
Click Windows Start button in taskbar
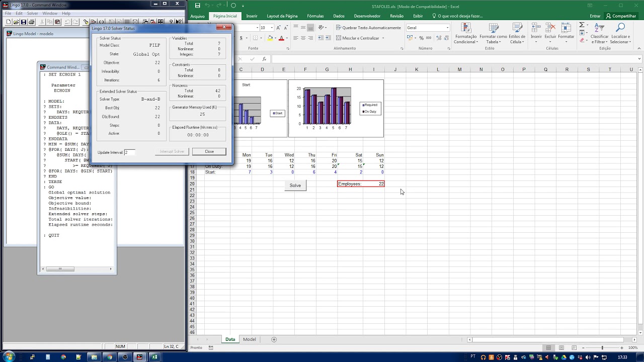coord(9,356)
